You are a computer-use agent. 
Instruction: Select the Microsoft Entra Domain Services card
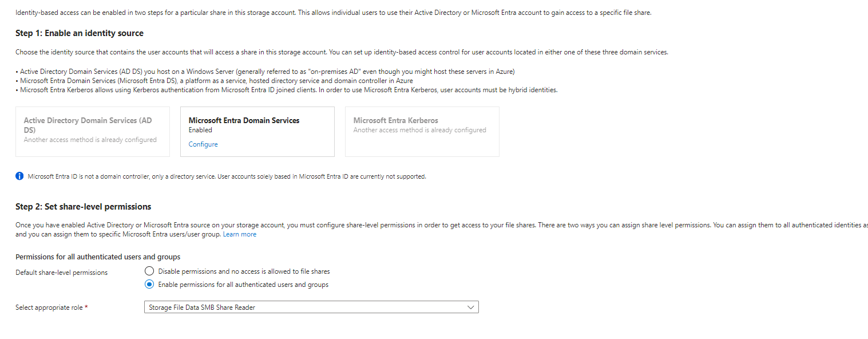tap(257, 132)
